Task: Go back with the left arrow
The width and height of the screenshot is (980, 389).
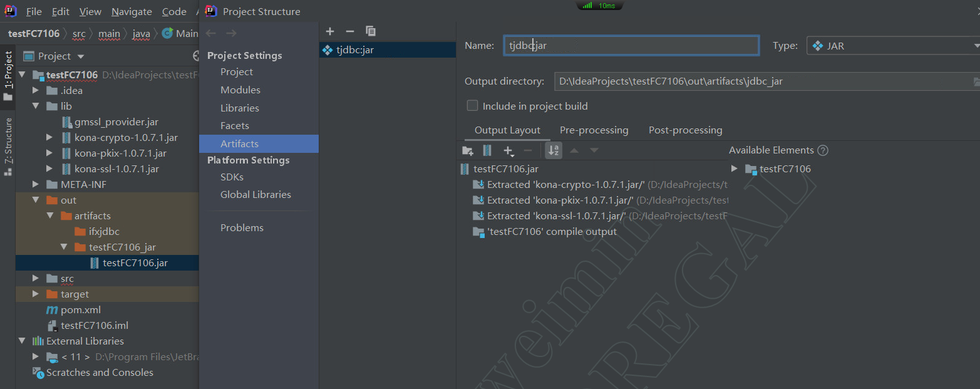Action: click(x=211, y=33)
